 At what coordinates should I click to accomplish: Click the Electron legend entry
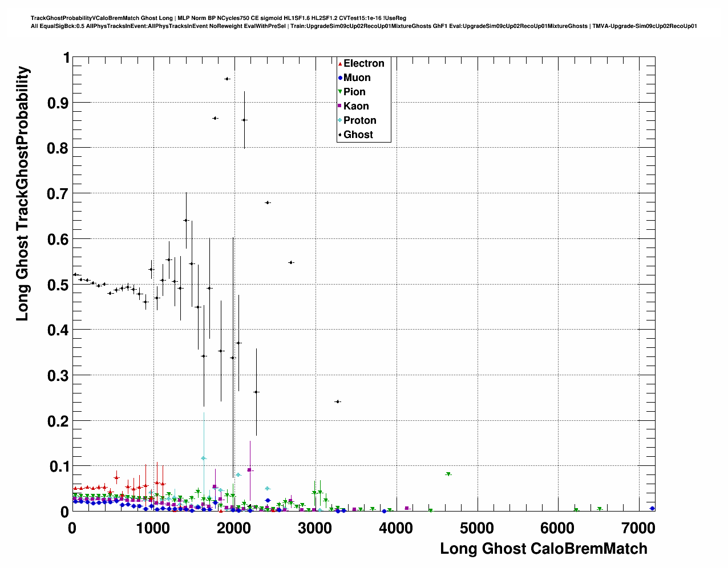(x=361, y=63)
